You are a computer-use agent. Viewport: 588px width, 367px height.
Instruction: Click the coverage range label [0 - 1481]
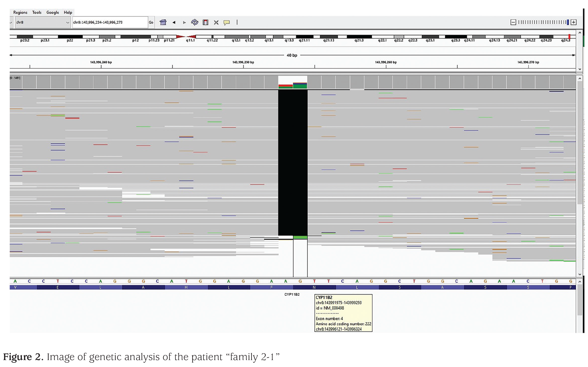(x=15, y=78)
